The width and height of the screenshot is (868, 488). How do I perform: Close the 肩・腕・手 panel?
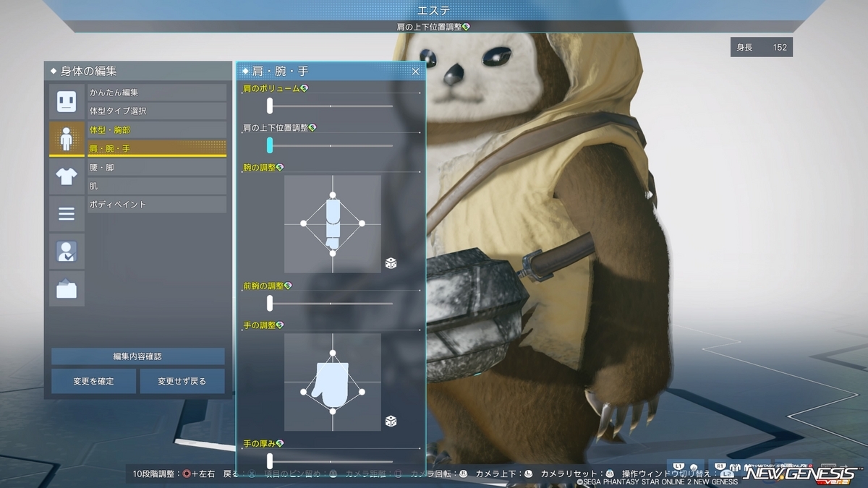click(x=416, y=72)
